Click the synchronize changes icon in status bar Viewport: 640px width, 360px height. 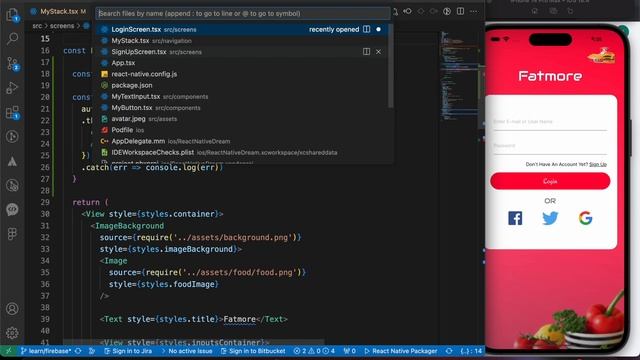click(x=78, y=351)
